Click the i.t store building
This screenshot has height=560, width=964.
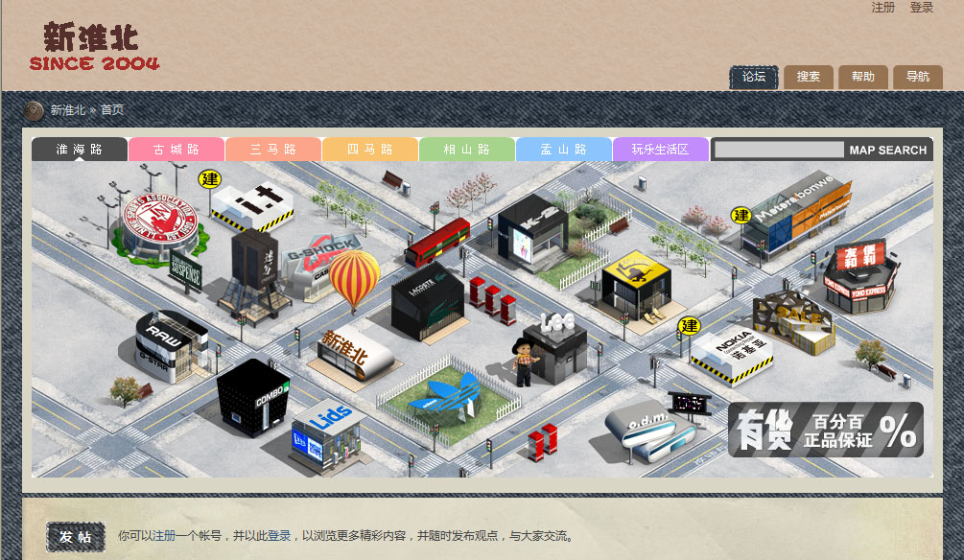tap(252, 206)
